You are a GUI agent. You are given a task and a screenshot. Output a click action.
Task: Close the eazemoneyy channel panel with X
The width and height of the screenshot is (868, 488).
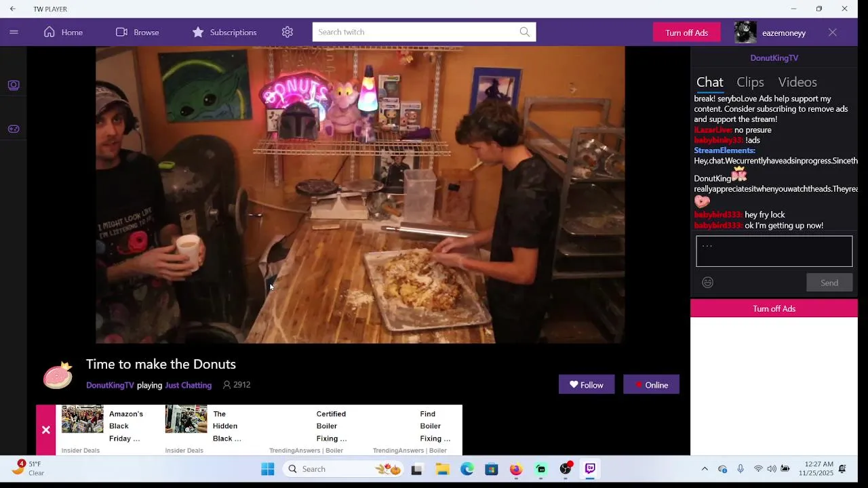point(833,33)
